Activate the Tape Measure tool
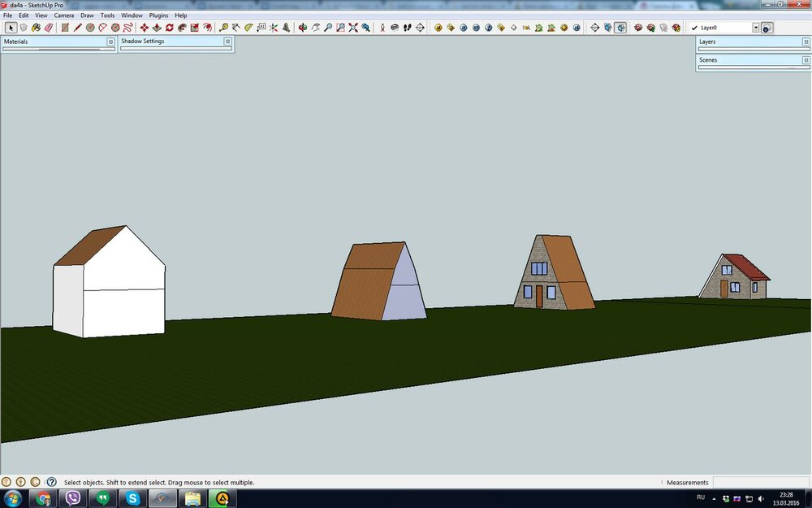Screen dimensions: 812x508 (224, 27)
